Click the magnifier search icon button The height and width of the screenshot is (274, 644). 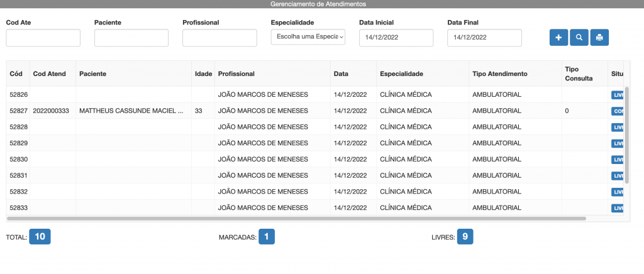[579, 38]
